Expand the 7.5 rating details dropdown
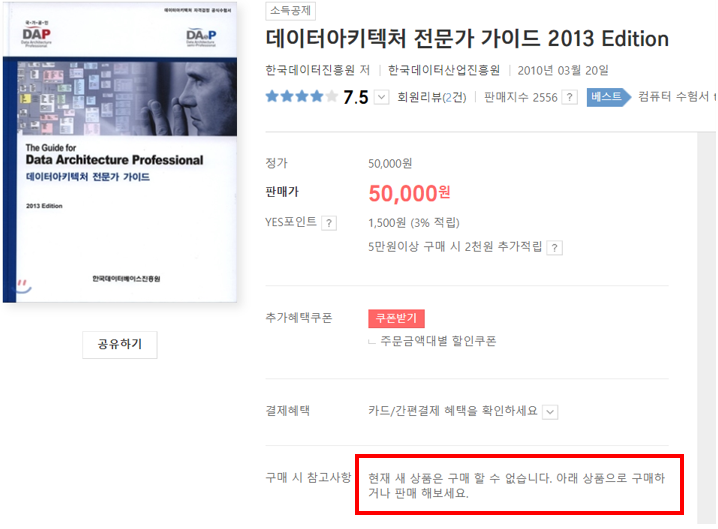The width and height of the screenshot is (718, 529). (x=381, y=97)
